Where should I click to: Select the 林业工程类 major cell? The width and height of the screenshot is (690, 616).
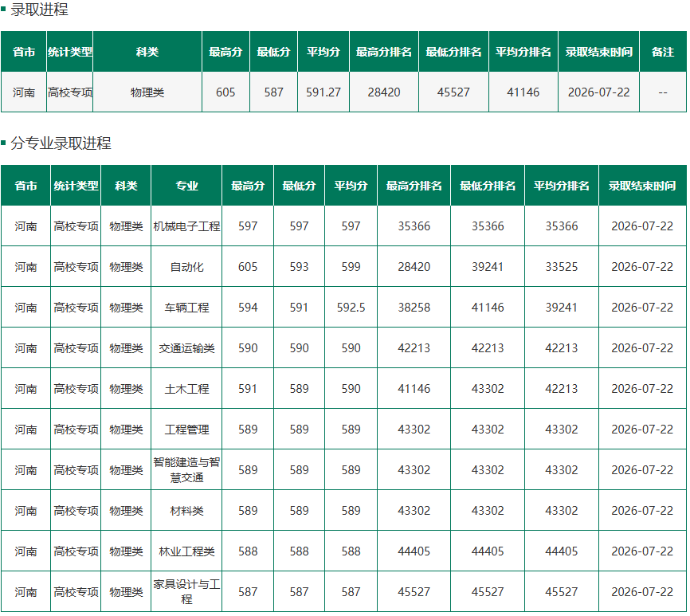[186, 551]
